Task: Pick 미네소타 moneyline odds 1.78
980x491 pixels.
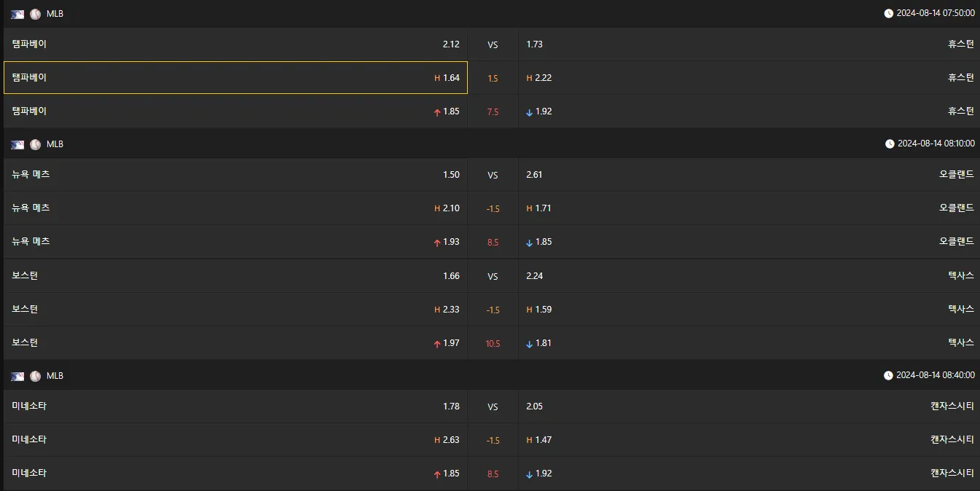Action: 235,406
